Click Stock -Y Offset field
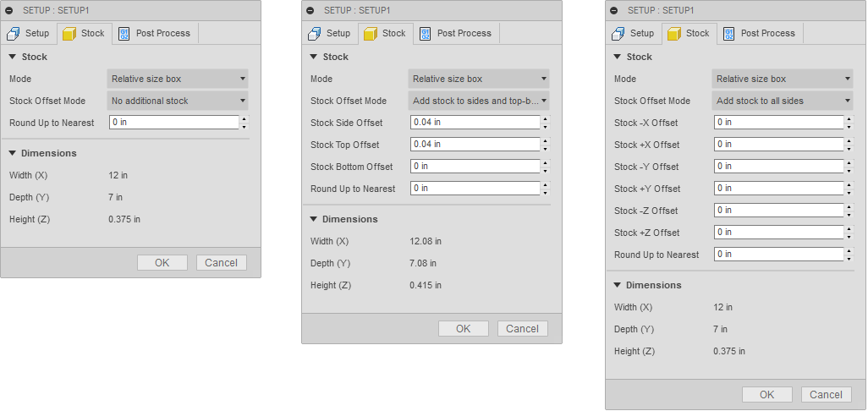 tap(779, 167)
